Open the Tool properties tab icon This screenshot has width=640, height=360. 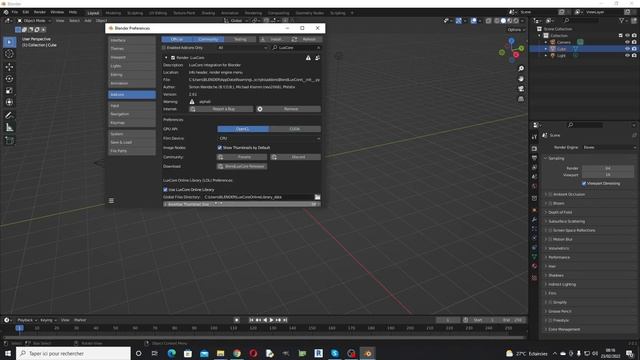pyautogui.click(x=534, y=137)
